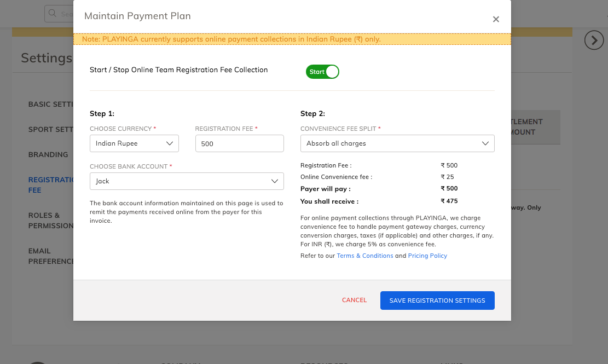Select the Branding settings item
Image resolution: width=608 pixels, height=364 pixels.
[x=48, y=155]
